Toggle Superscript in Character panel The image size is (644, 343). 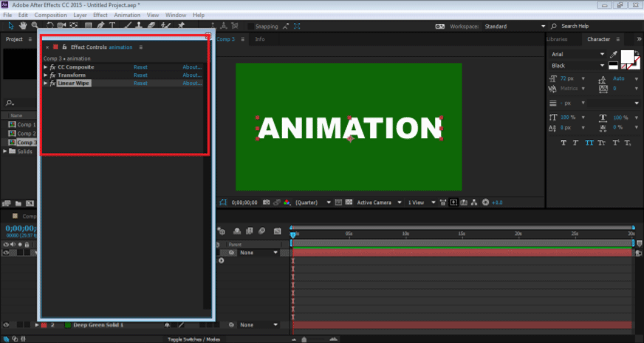(x=616, y=143)
